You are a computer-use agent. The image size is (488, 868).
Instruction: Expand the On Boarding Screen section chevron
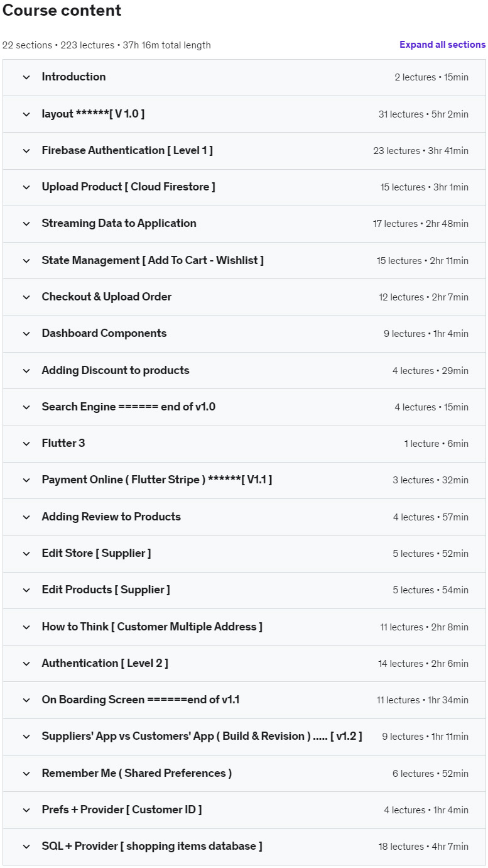click(x=26, y=700)
